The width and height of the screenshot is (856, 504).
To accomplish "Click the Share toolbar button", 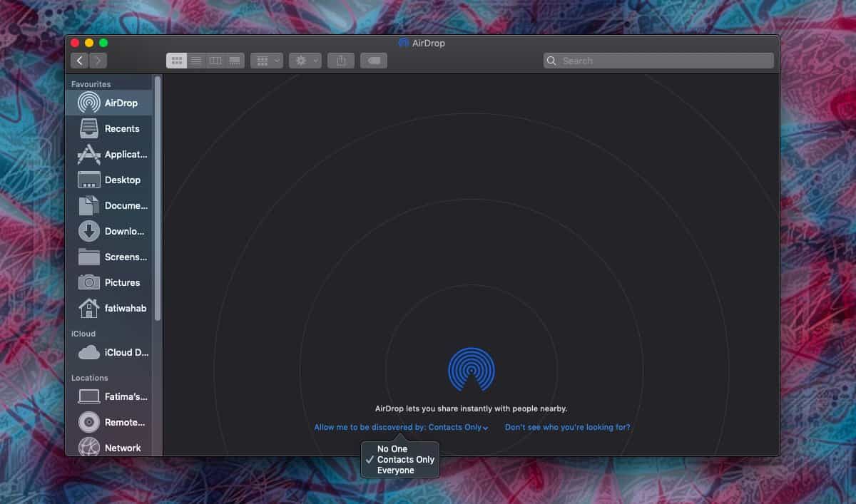I will (x=341, y=61).
